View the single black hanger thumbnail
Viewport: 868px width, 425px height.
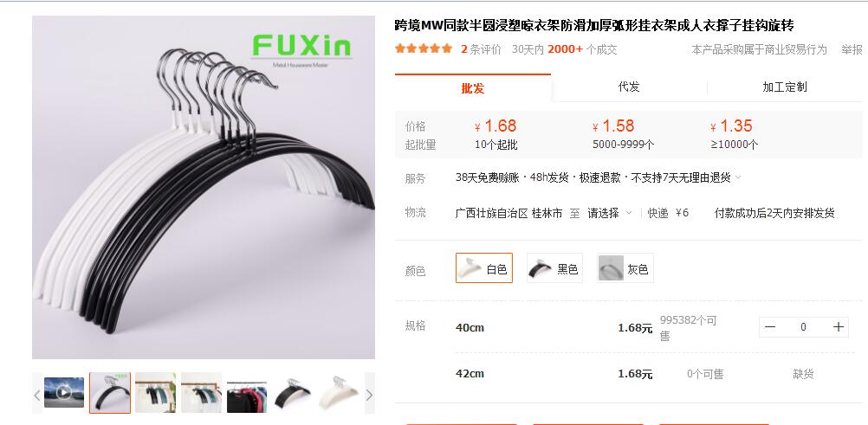293,392
